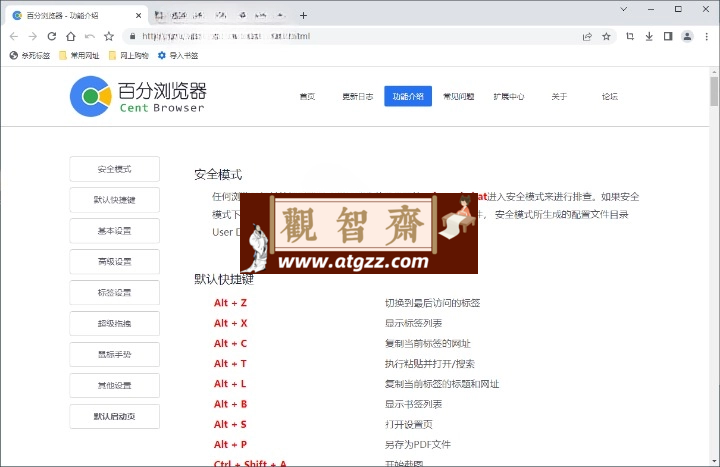720x467 pixels.
Task: Open the 常用网址 bookmarks folder
Action: pyautogui.click(x=79, y=56)
